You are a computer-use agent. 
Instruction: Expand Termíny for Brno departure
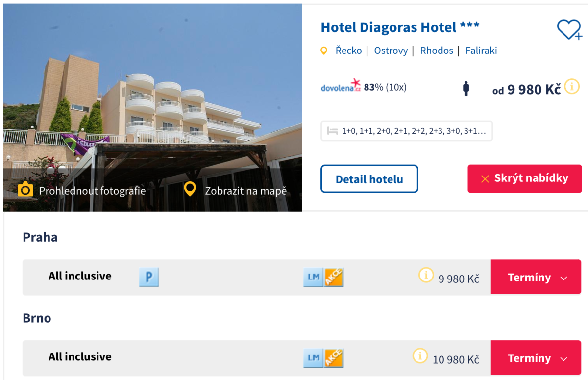pyautogui.click(x=536, y=358)
